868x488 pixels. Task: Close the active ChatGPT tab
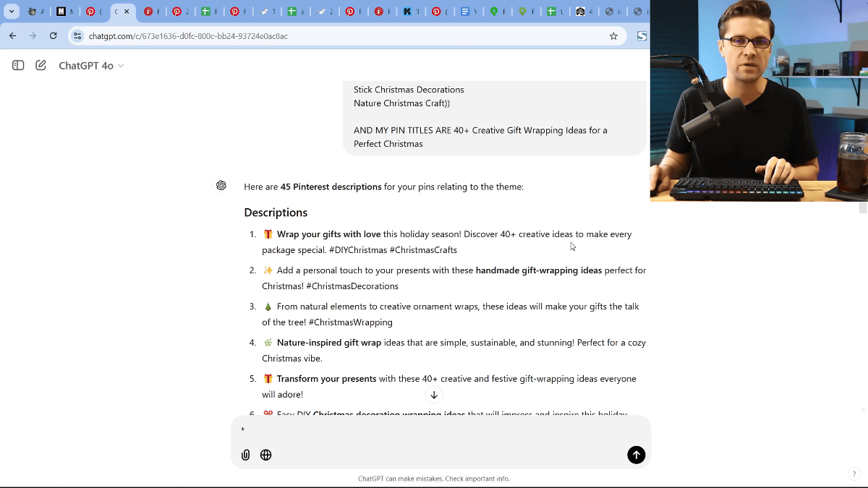coord(127,12)
